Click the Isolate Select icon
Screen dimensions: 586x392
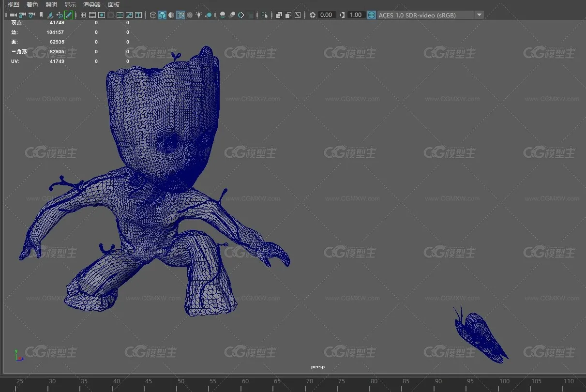tap(265, 15)
